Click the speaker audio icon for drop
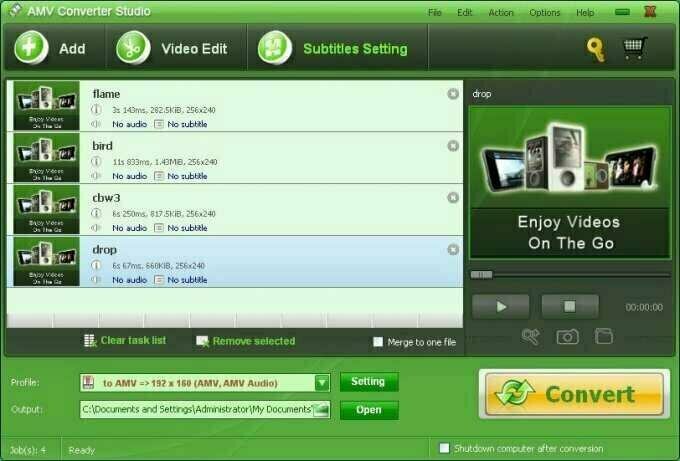 tap(96, 280)
